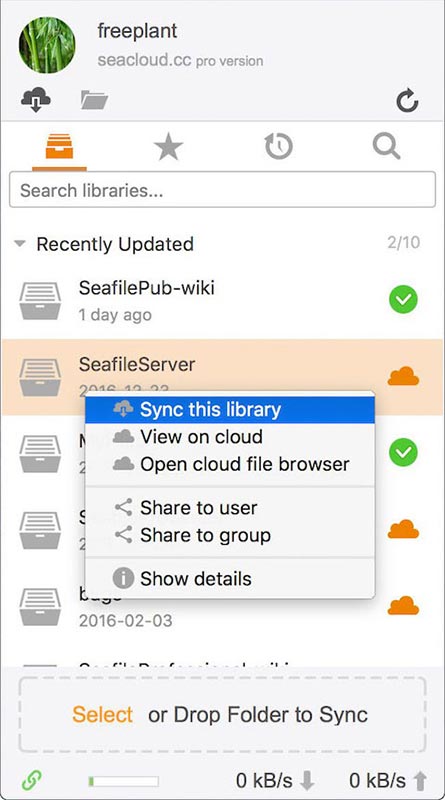This screenshot has width=445, height=800.
Task: Open the Activities history tab
Action: (279, 147)
